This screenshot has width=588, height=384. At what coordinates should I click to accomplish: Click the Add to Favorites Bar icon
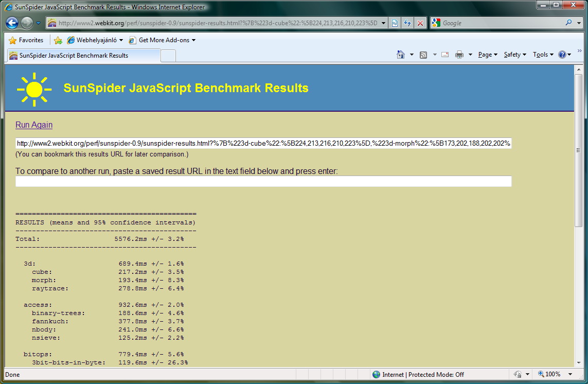click(x=58, y=40)
